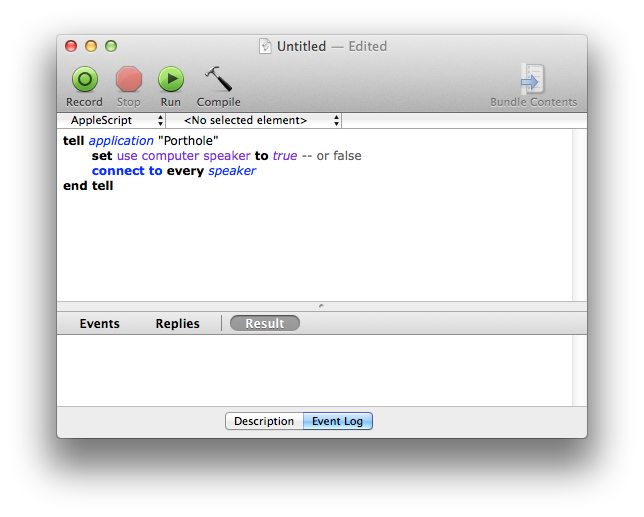Viewport: 644px width, 517px height.
Task: Close the window with the red button
Action: click(71, 46)
